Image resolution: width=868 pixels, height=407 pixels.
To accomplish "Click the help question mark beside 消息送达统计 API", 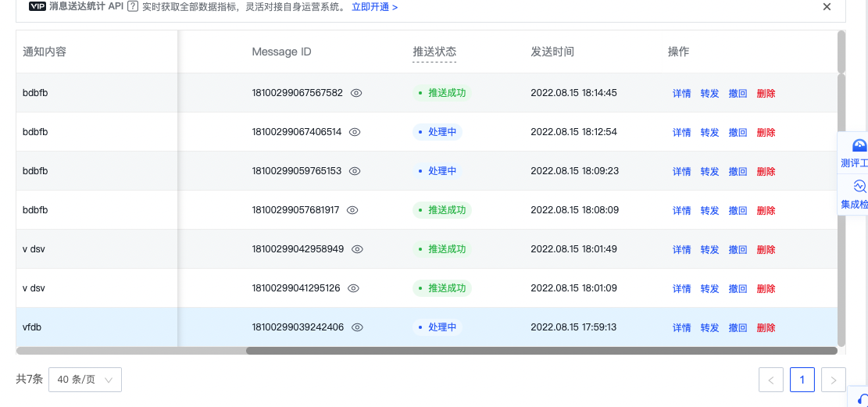I will pyautogui.click(x=133, y=7).
